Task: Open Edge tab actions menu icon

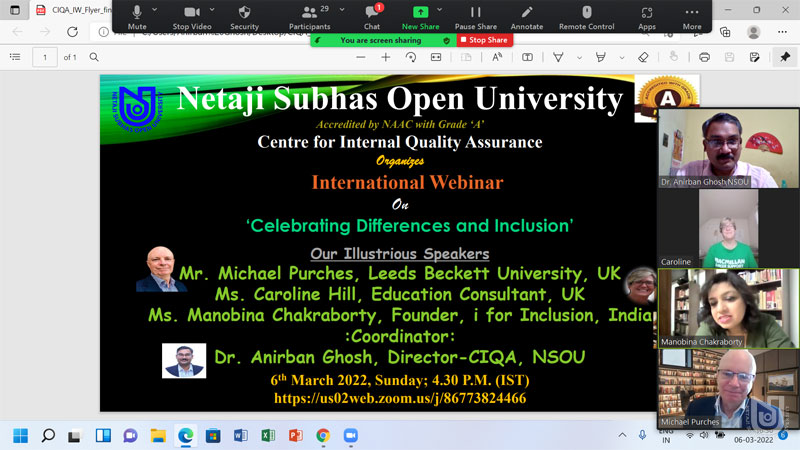Action: click(15, 10)
